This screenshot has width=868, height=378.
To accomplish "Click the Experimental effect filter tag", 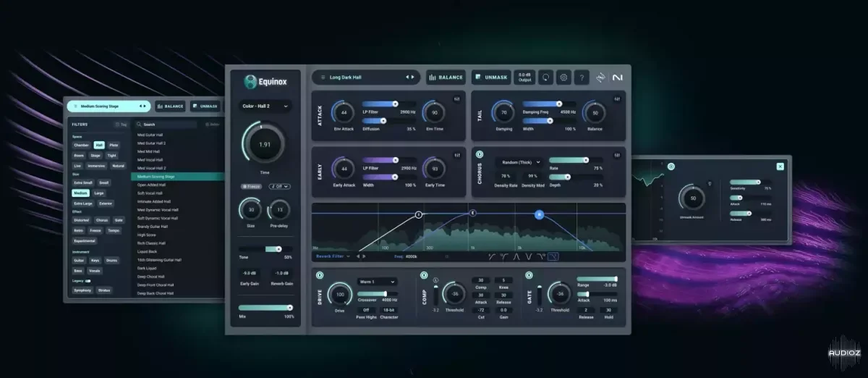I will click(84, 240).
